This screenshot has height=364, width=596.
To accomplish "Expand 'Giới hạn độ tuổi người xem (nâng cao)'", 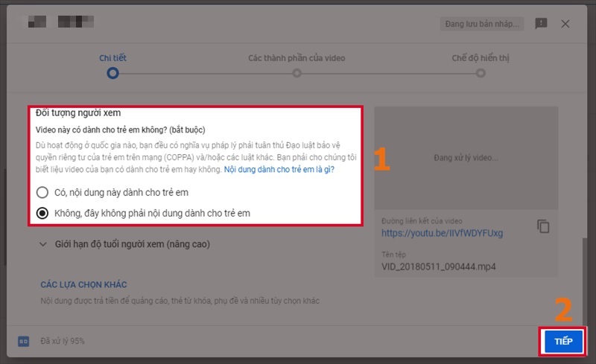I will [124, 243].
